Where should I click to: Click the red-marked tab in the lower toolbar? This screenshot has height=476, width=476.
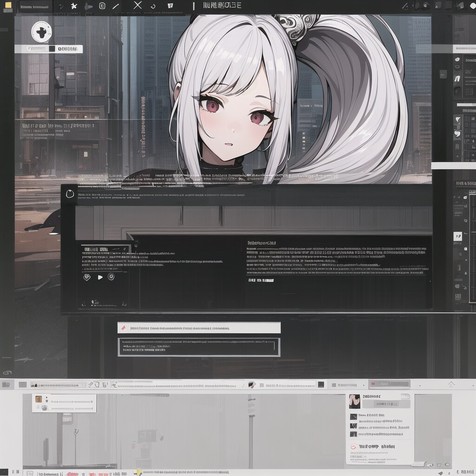[389, 384]
